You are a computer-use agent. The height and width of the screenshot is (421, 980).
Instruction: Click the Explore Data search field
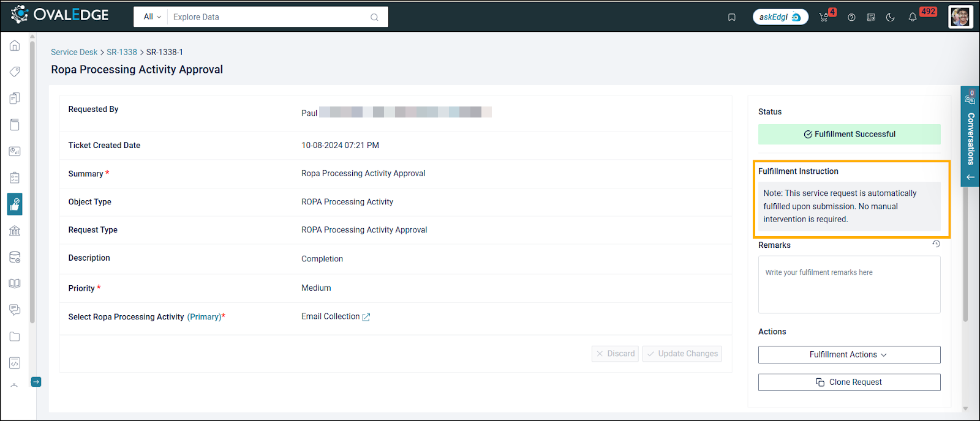(269, 17)
